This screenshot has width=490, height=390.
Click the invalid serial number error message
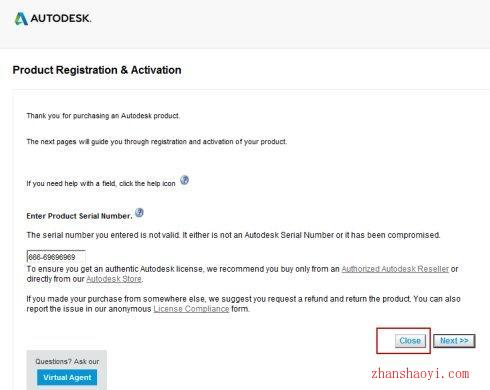[233, 235]
